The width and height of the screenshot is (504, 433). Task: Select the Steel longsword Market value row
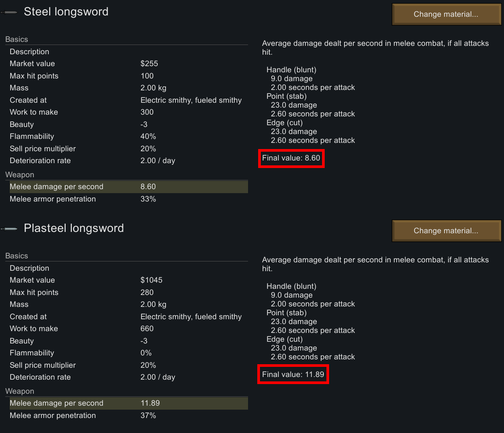click(128, 63)
